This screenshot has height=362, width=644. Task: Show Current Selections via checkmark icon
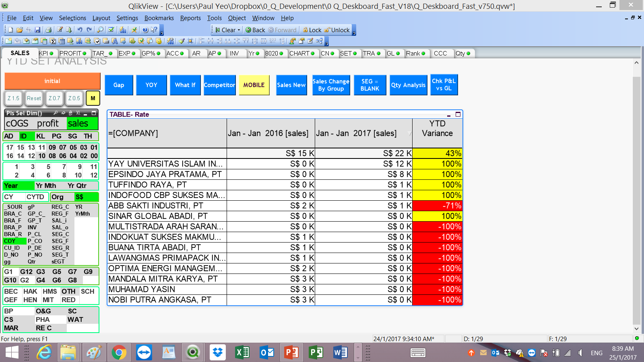[111, 30]
